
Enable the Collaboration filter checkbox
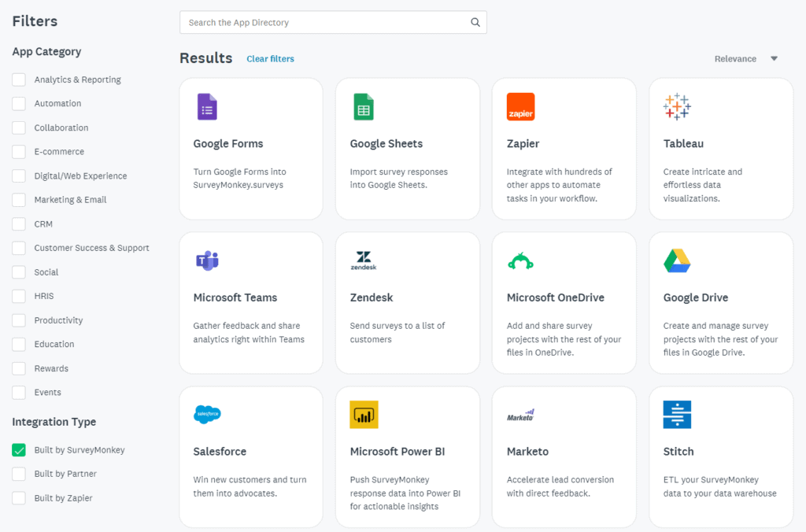(19, 127)
